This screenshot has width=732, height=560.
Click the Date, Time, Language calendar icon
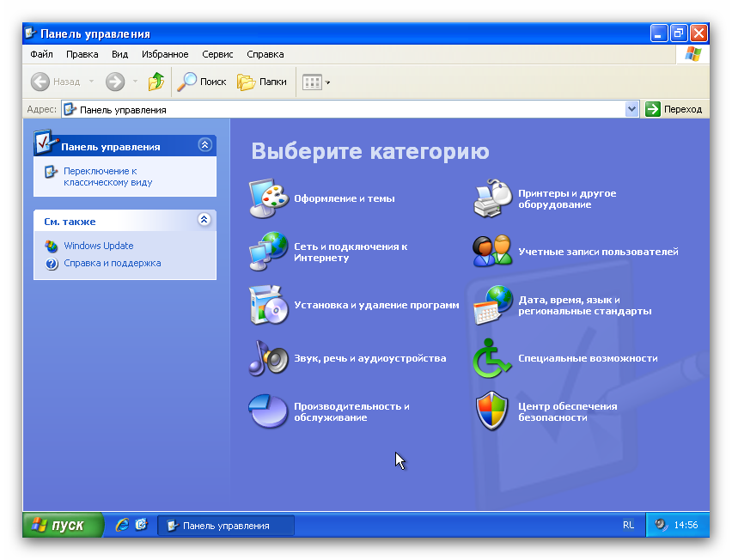(x=492, y=305)
